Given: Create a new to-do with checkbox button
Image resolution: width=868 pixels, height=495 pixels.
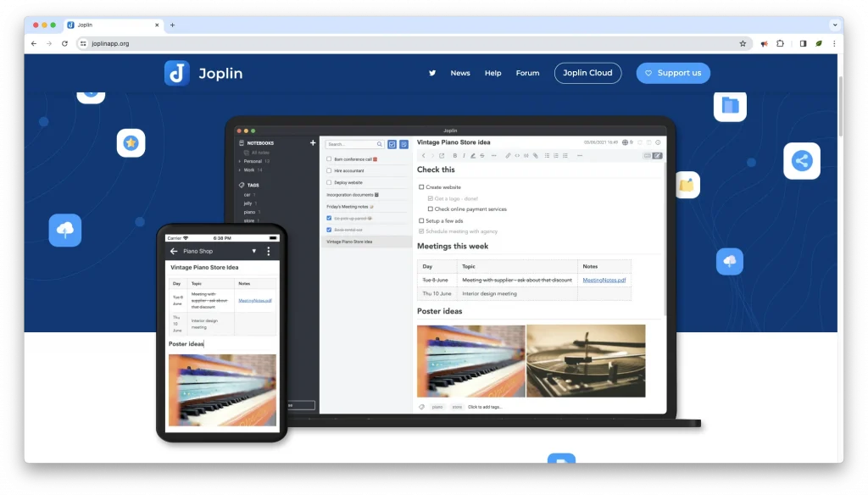Looking at the screenshot, I should point(392,144).
